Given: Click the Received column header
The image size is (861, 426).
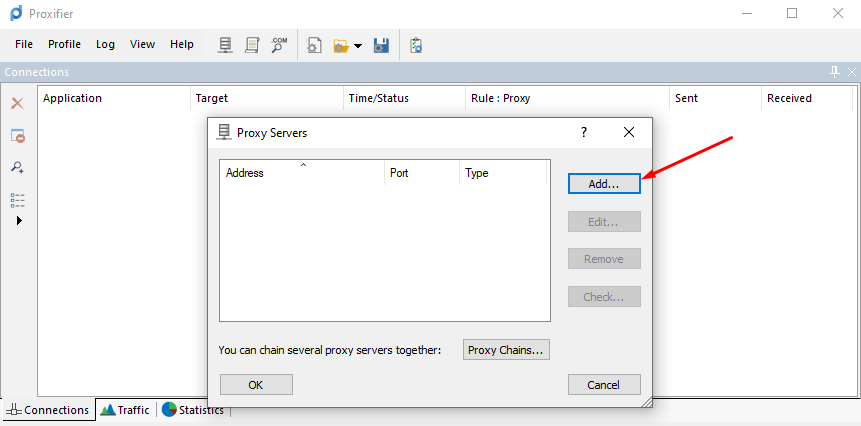Looking at the screenshot, I should pyautogui.click(x=806, y=98).
